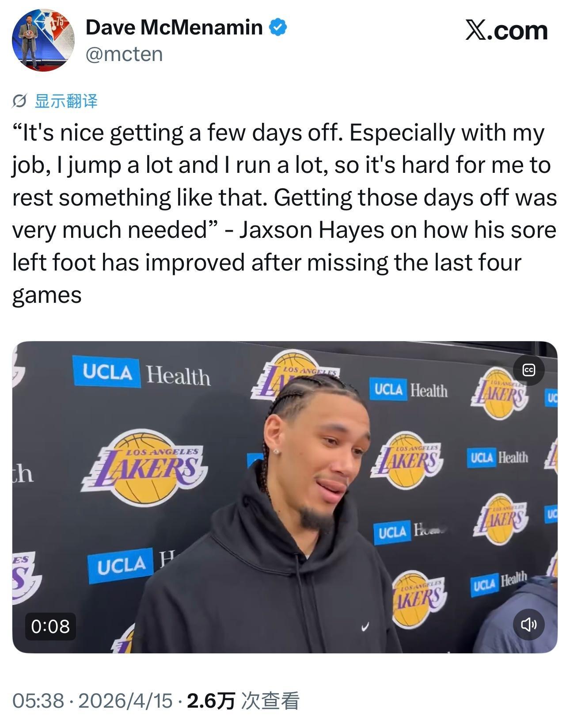Viewport: 570px width, 728px height.
Task: Open the 2.6万 view count
Action: click(x=211, y=701)
